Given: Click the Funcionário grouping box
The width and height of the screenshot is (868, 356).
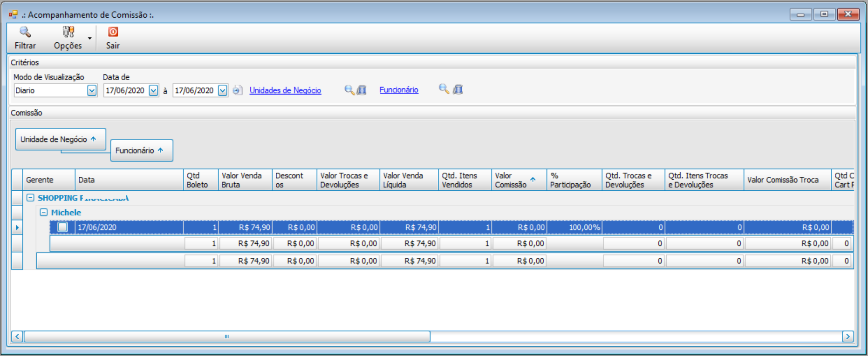Looking at the screenshot, I should click(142, 150).
